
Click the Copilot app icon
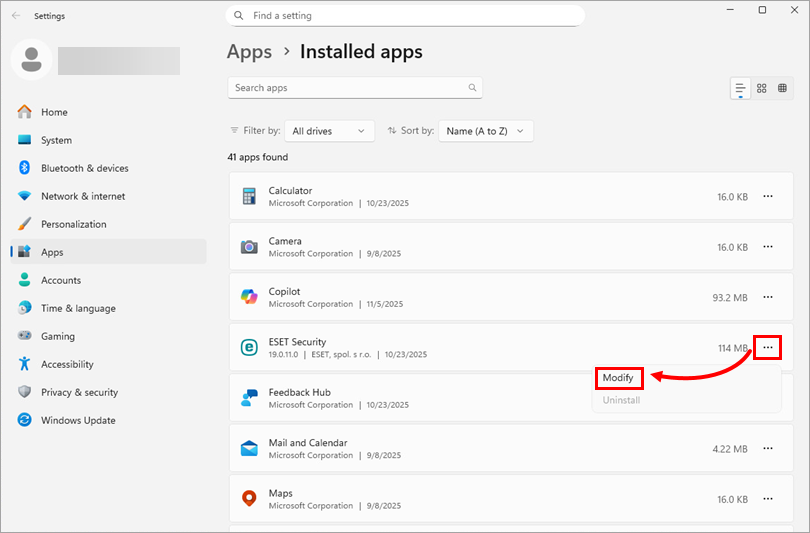(249, 297)
